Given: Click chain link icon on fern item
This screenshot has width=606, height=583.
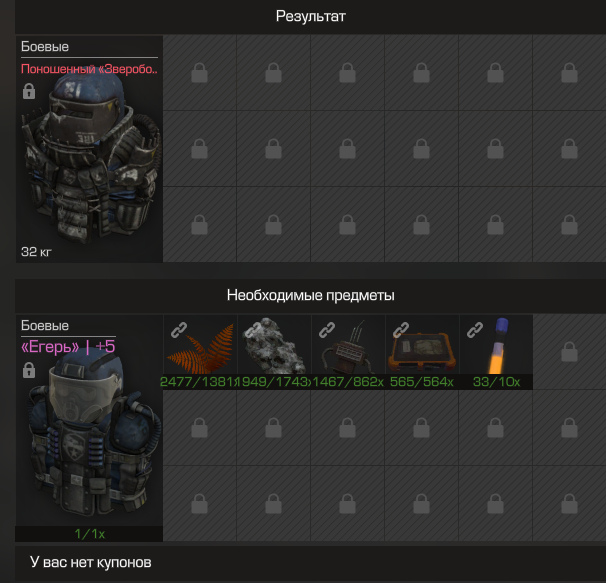Looking at the screenshot, I should pyautogui.click(x=179, y=330).
